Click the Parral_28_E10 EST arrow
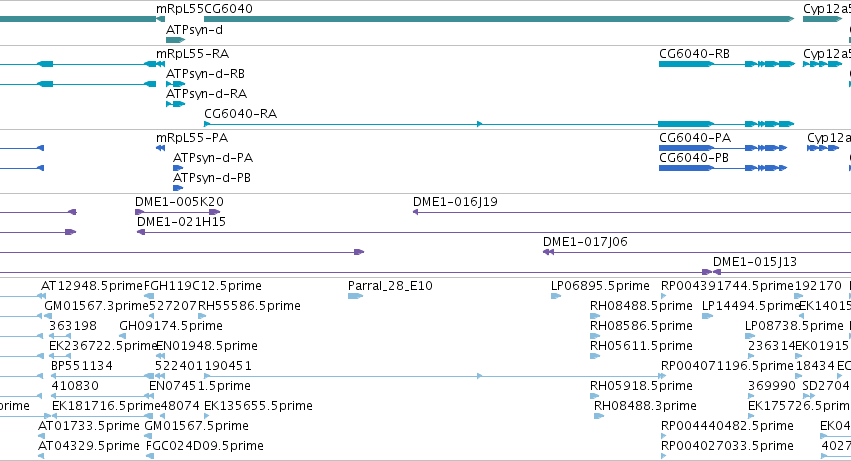The height and width of the screenshot is (461, 851). tap(355, 296)
